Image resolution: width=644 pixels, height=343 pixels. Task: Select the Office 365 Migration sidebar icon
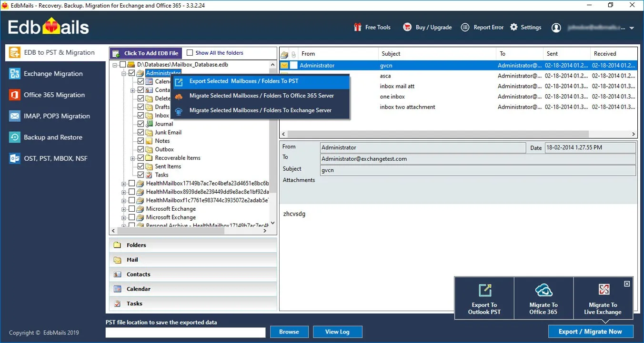click(14, 95)
